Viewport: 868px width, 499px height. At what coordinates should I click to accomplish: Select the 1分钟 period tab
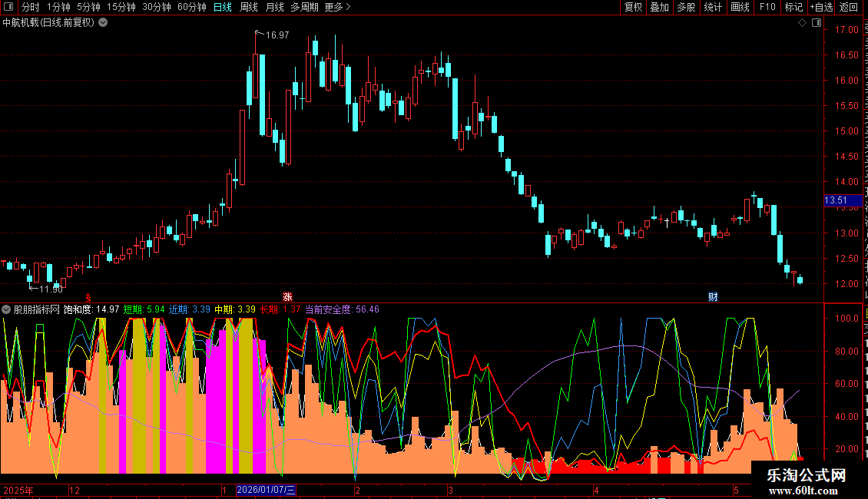point(58,7)
